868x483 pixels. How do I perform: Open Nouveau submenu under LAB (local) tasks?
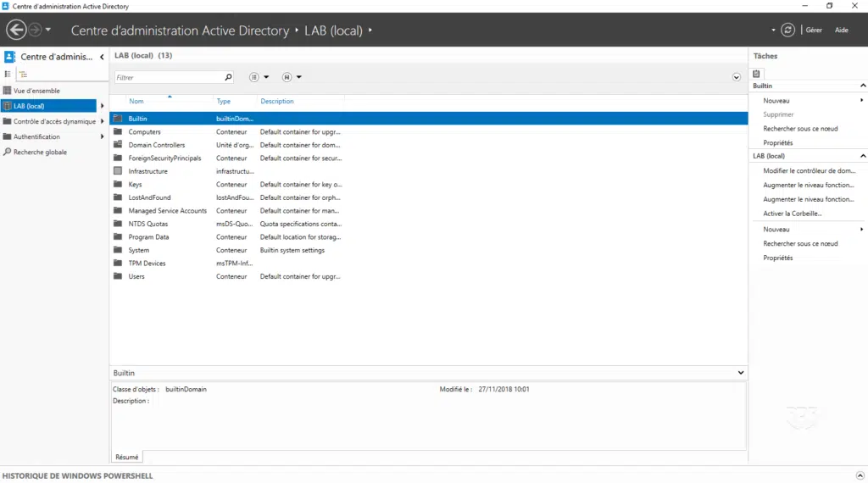[x=776, y=229]
